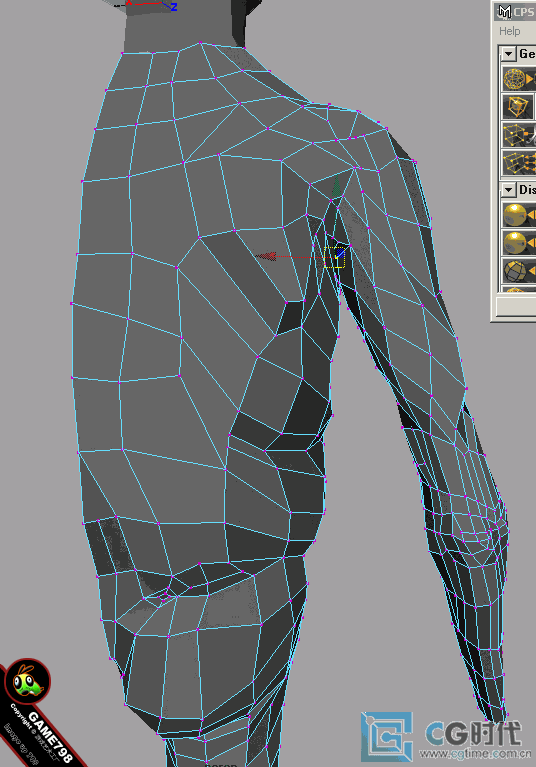Click the cube-connected-to-figure icon in CPS panel

[x=519, y=135]
